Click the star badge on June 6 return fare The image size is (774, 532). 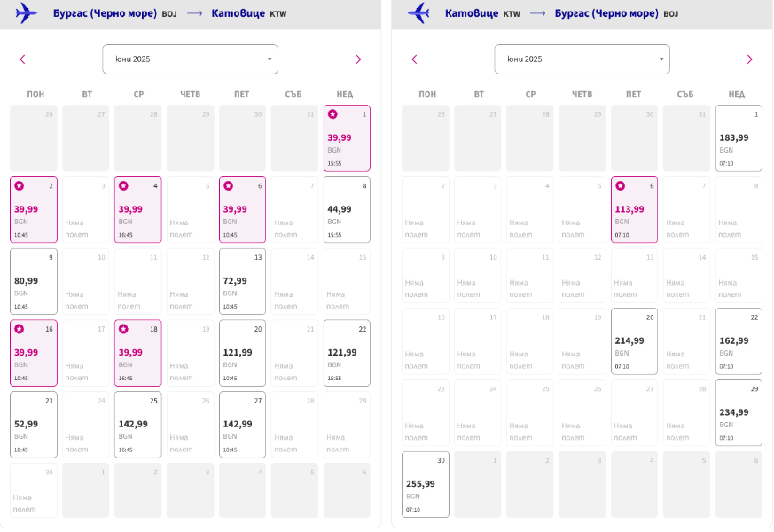point(621,186)
